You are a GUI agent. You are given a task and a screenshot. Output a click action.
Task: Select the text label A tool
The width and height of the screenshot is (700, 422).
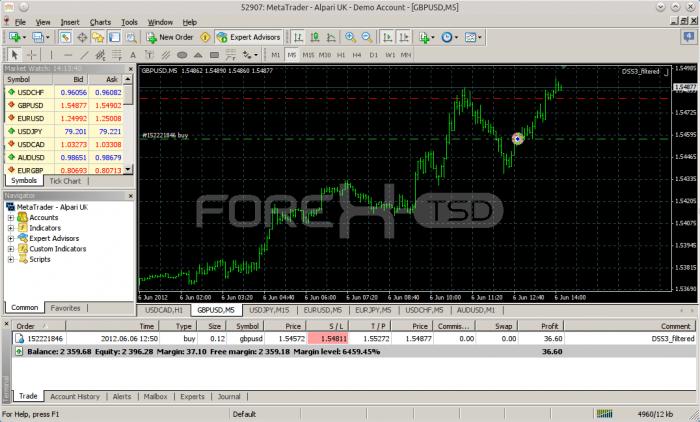(133, 55)
